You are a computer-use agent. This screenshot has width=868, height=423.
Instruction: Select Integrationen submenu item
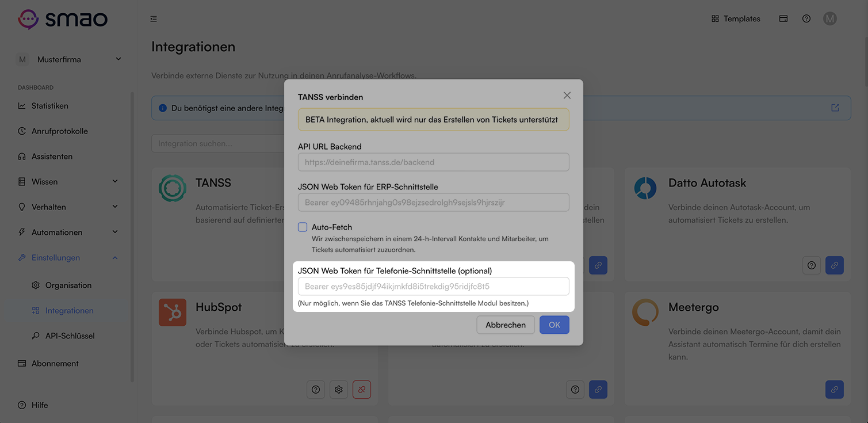click(68, 311)
